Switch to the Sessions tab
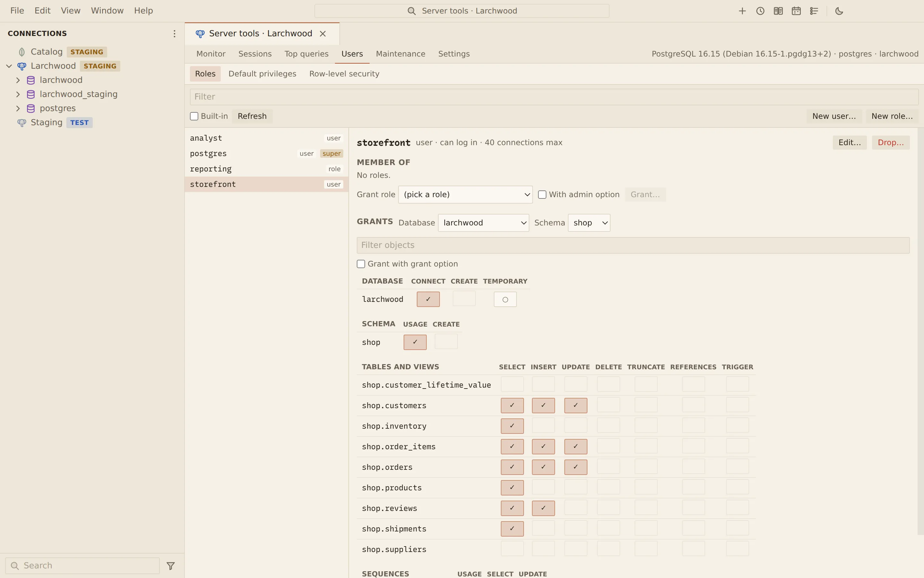 [255, 54]
